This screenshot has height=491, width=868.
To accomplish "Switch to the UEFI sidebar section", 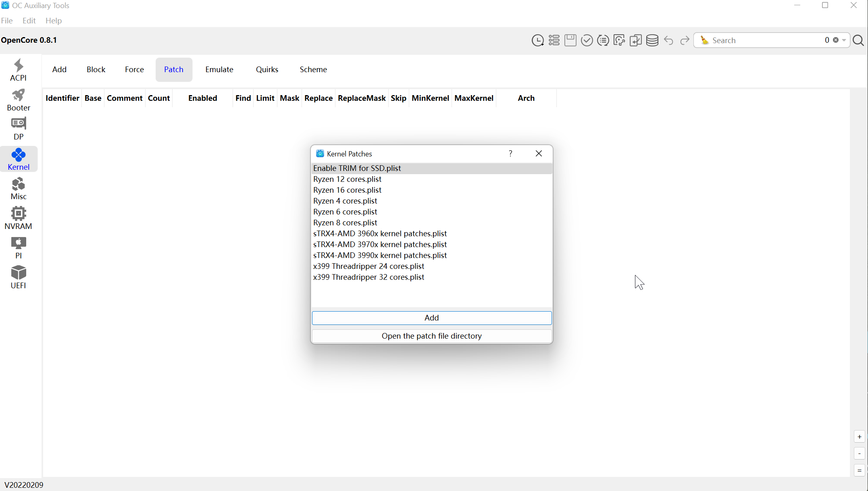I will coord(19,277).
